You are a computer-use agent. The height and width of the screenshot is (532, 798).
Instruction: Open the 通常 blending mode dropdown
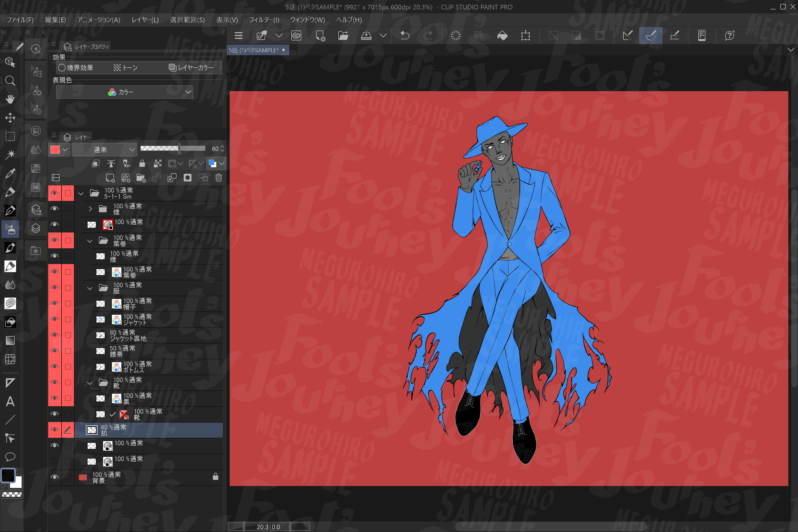[x=104, y=149]
